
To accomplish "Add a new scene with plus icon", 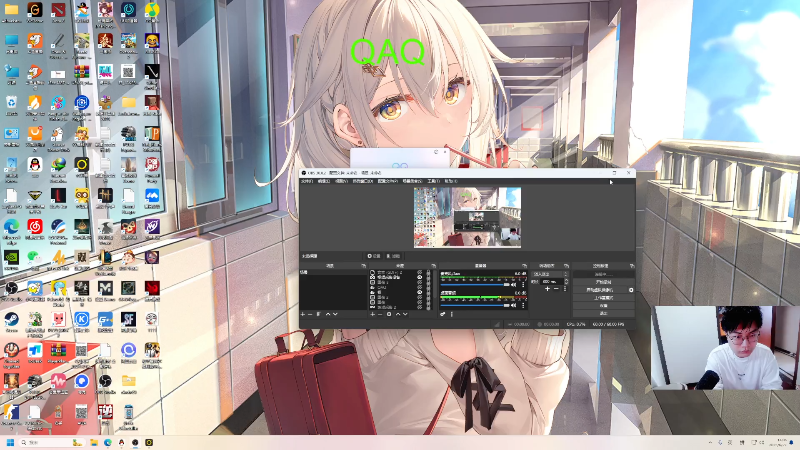I will 303,314.
